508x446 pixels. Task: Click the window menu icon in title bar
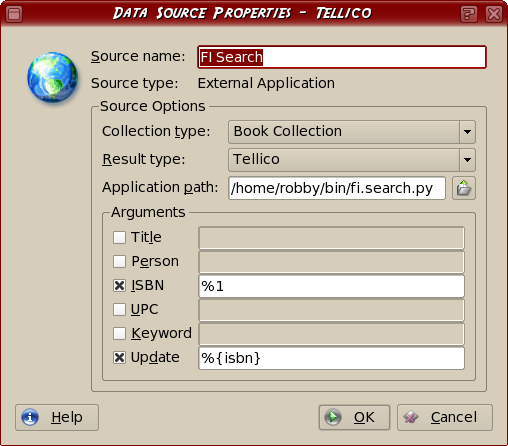click(x=14, y=14)
